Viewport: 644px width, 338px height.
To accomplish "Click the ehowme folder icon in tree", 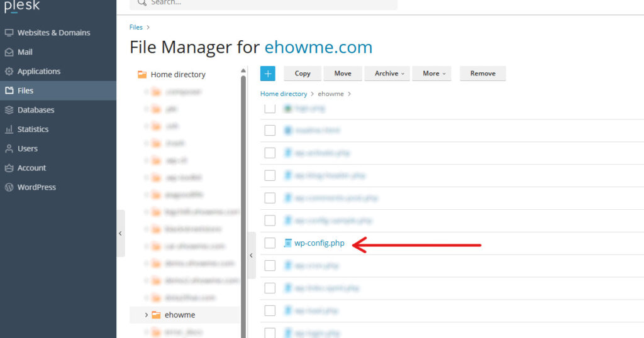I will click(156, 315).
